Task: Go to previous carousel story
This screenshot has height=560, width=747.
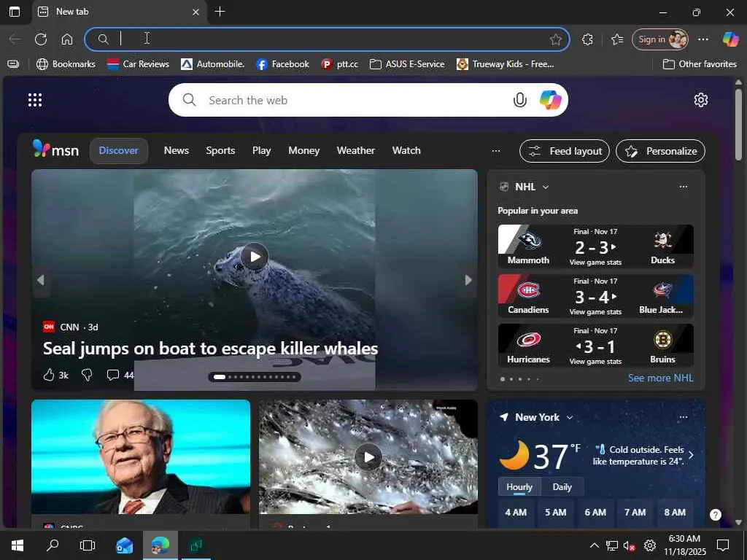Action: 41,280
